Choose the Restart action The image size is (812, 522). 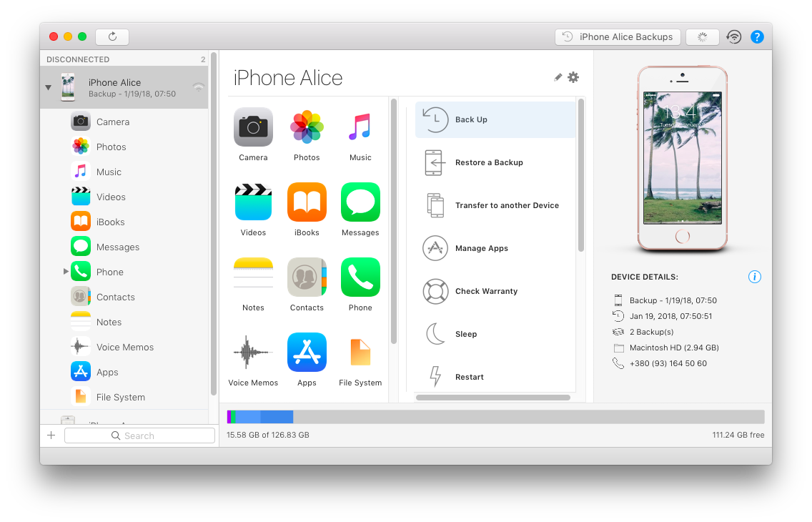(x=495, y=377)
